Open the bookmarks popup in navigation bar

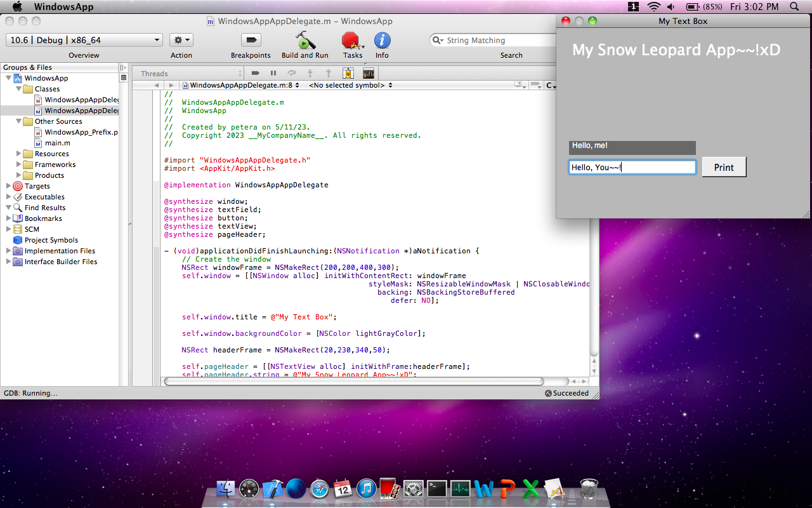520,85
